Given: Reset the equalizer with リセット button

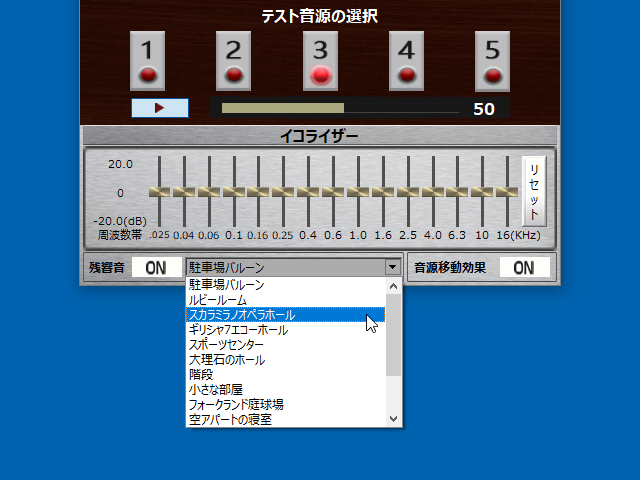Looking at the screenshot, I should tap(534, 192).
